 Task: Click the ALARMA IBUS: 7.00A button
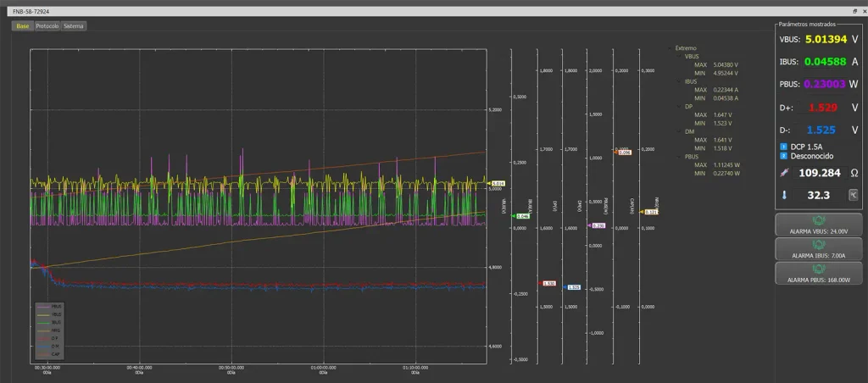coord(819,249)
